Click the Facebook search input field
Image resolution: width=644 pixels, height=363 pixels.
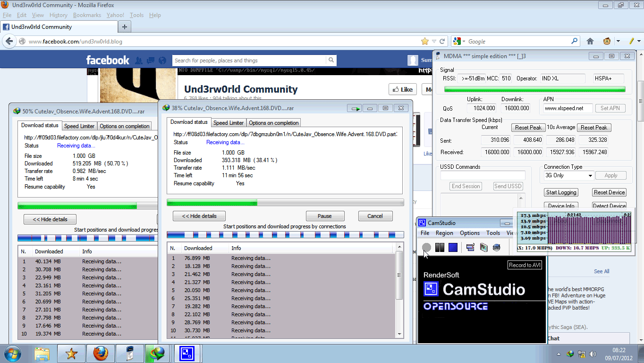pos(249,60)
